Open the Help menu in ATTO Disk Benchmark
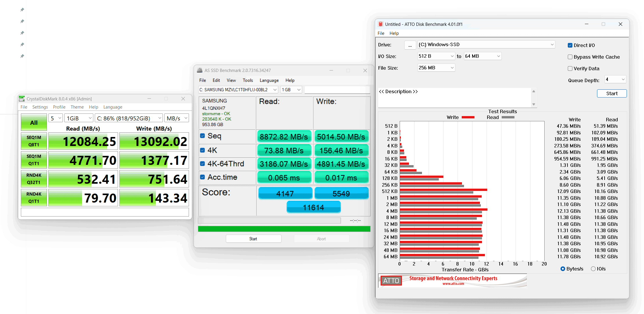Viewport: 644px width, 314px height. pos(394,33)
